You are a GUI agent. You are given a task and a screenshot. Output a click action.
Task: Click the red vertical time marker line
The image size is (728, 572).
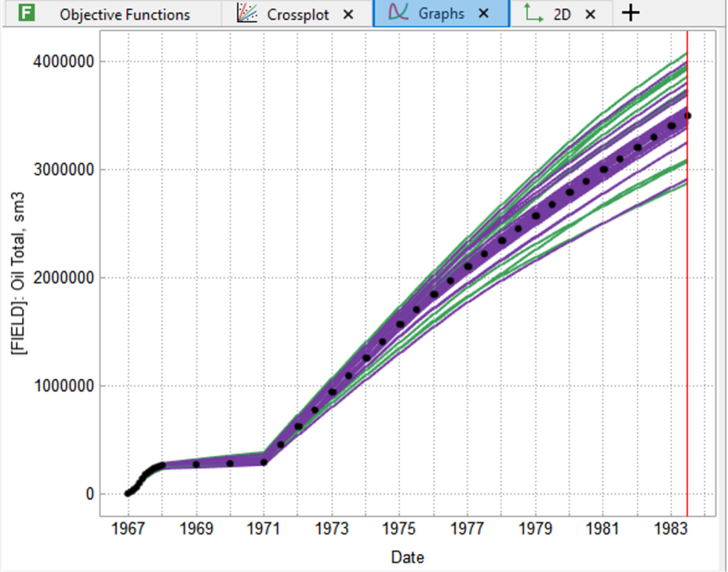[687, 270]
